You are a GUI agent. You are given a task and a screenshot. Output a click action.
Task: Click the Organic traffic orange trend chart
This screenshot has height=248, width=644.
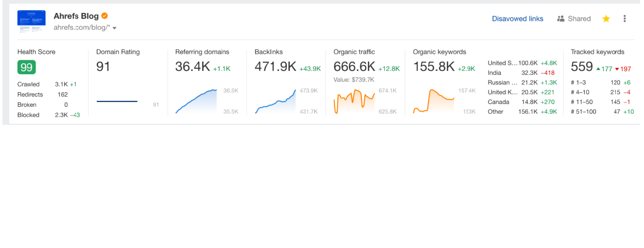point(354,101)
